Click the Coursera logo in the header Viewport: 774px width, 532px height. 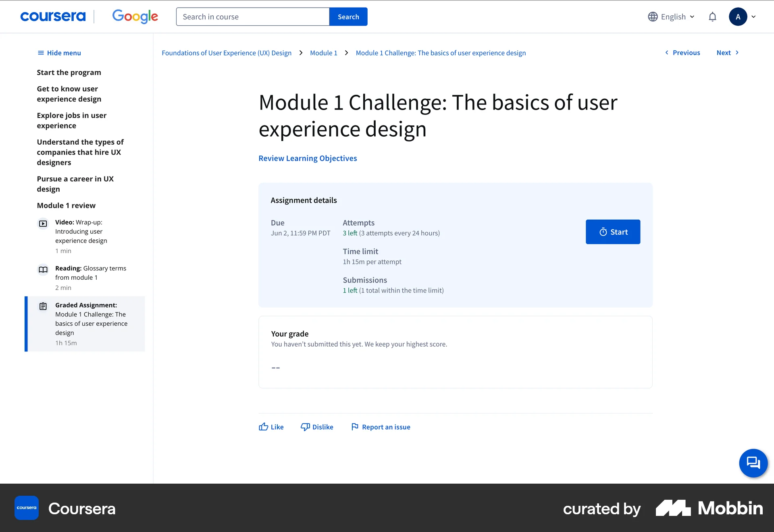[53, 17]
